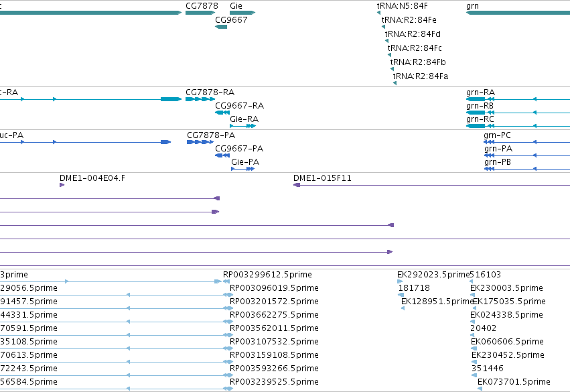This screenshot has width=570, height=392.
Task: Select the DME1-004E04.F feature
Action: click(62, 185)
